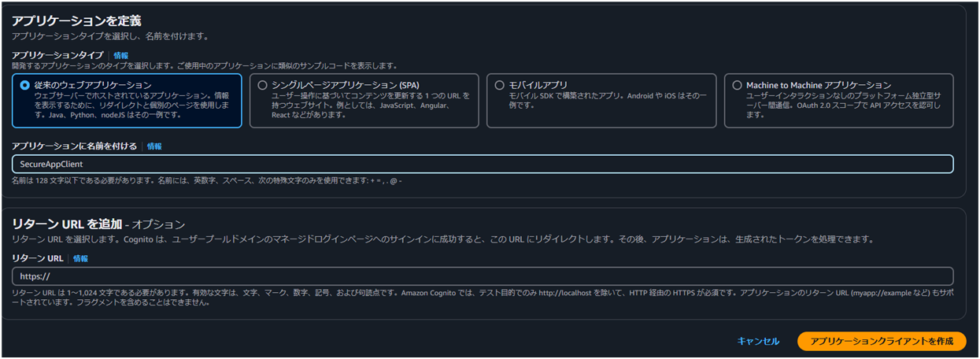This screenshot has height=359, width=980.
Task: Pick Machine to Machine アプリケーション option
Action: click(737, 85)
